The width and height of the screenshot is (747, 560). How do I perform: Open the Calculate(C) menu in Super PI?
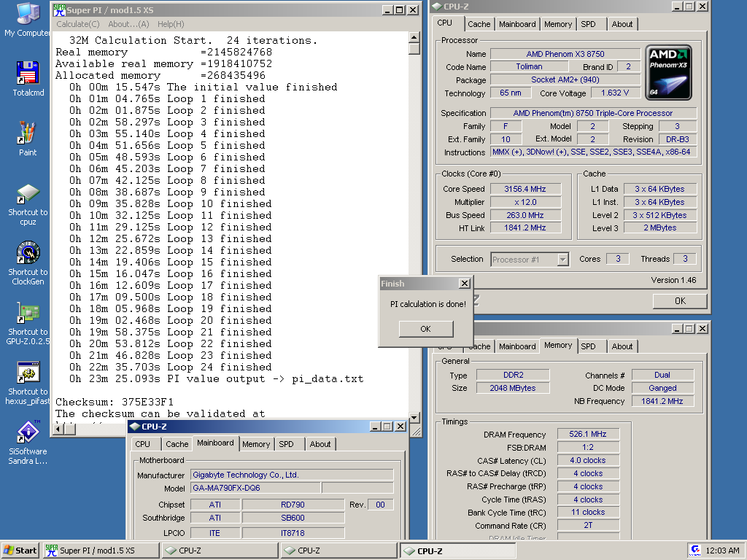coord(77,24)
